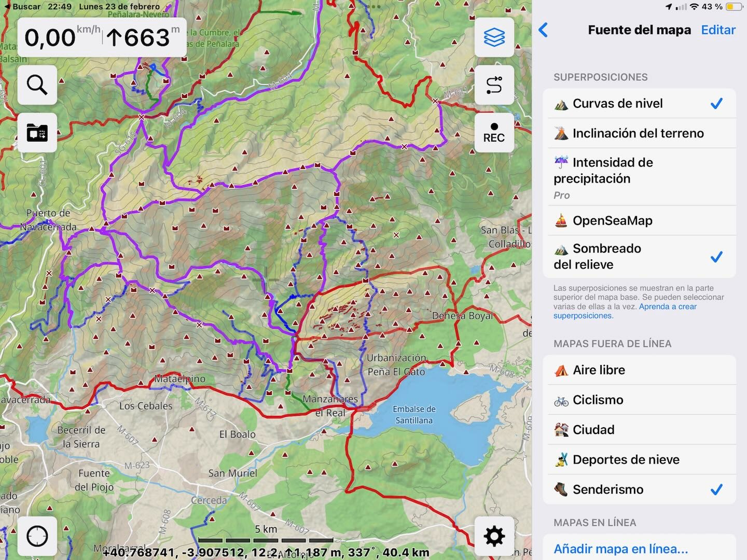Turn off Sombreado del relieve overlay

[639, 257]
